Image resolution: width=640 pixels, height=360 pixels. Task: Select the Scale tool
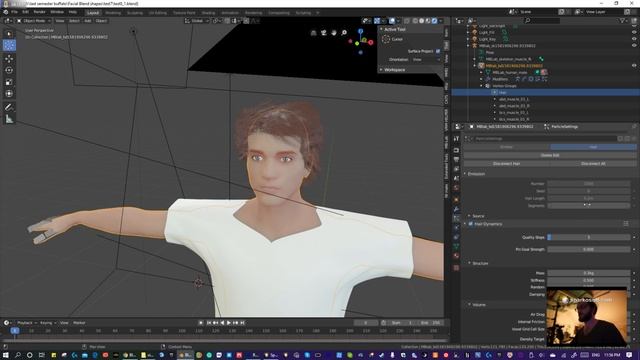(x=9, y=82)
